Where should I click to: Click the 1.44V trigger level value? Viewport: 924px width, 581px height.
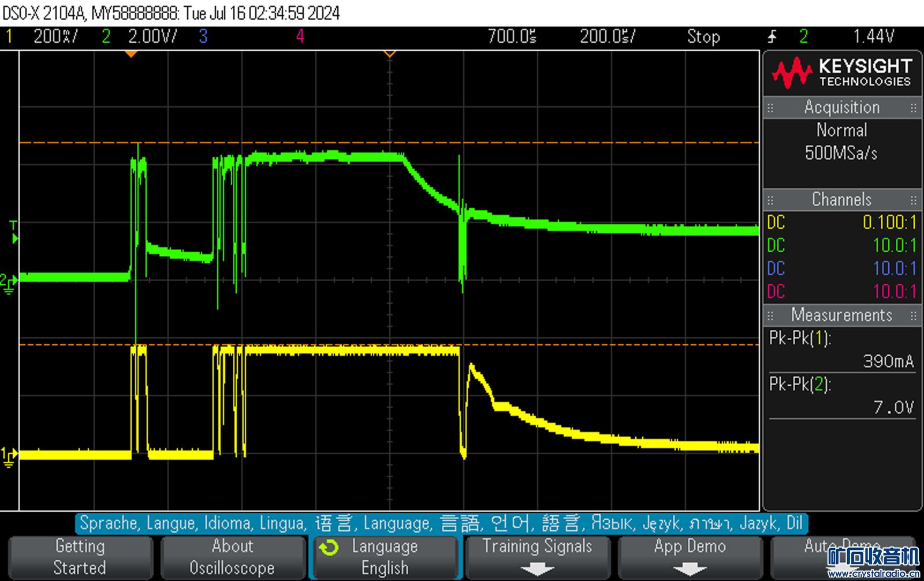coord(873,37)
